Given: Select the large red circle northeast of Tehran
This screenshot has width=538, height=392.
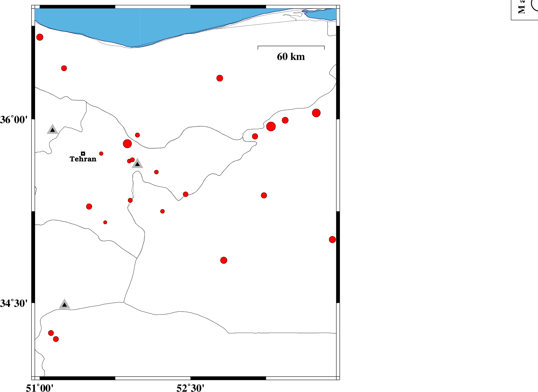Looking at the screenshot, I should [x=127, y=144].
